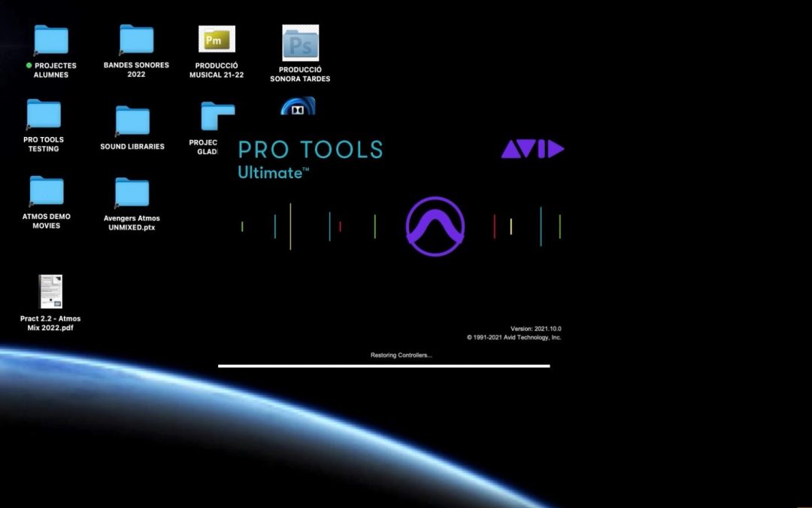Click the Dolby icon on the desktop
This screenshot has height=508, width=812.
tap(298, 106)
